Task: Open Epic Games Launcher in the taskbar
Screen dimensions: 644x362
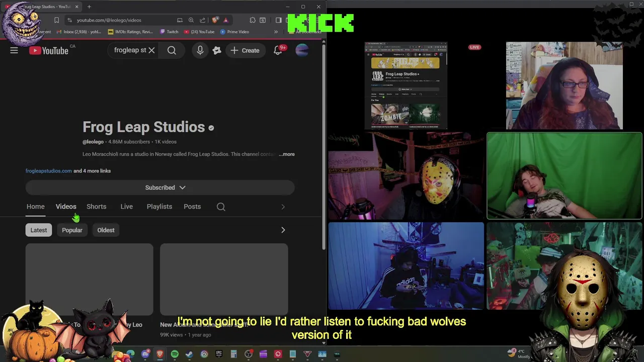Action: tap(219, 354)
